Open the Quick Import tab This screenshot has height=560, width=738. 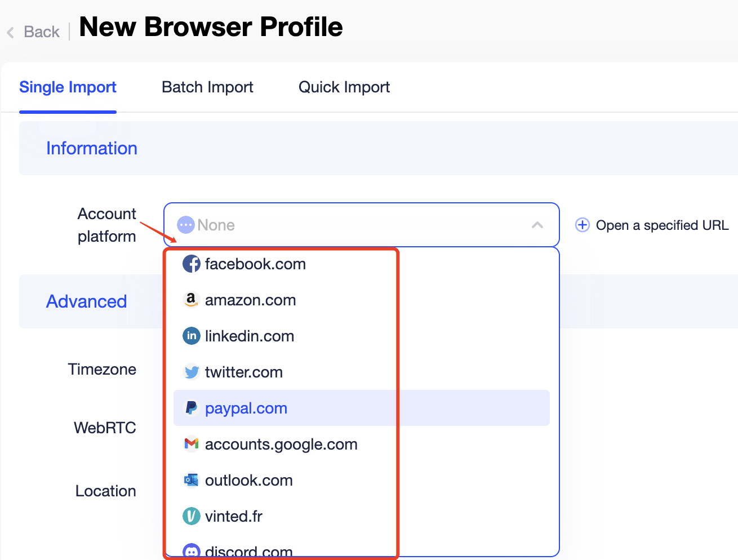point(344,87)
